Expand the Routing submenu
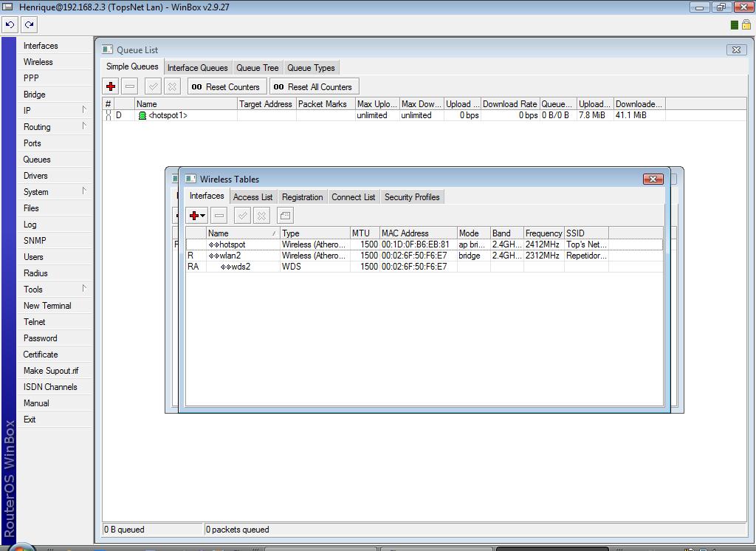Screen dimensions: 756x551 [x=84, y=126]
